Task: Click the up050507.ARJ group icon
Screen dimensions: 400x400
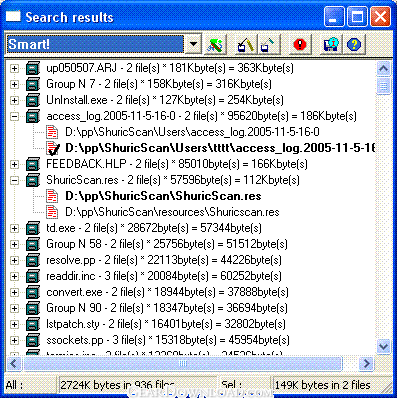Action: click(x=33, y=68)
